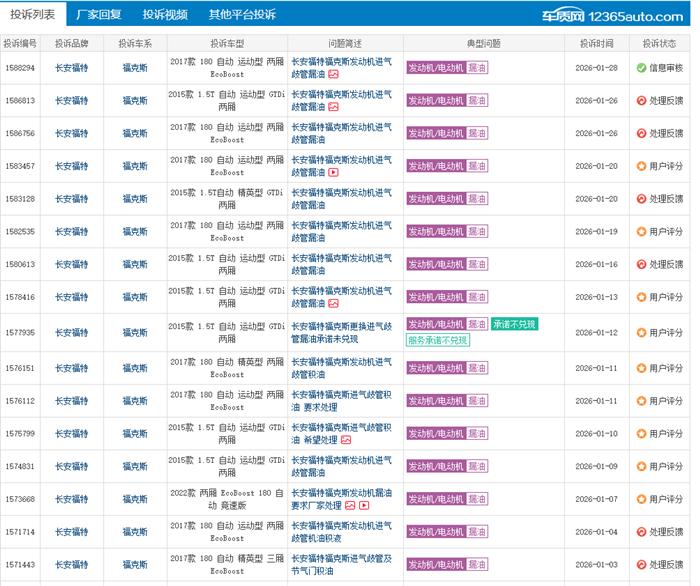Viewport: 700px width, 586px height.
Task: Switch to the 投诉视频 tab
Action: (x=164, y=15)
